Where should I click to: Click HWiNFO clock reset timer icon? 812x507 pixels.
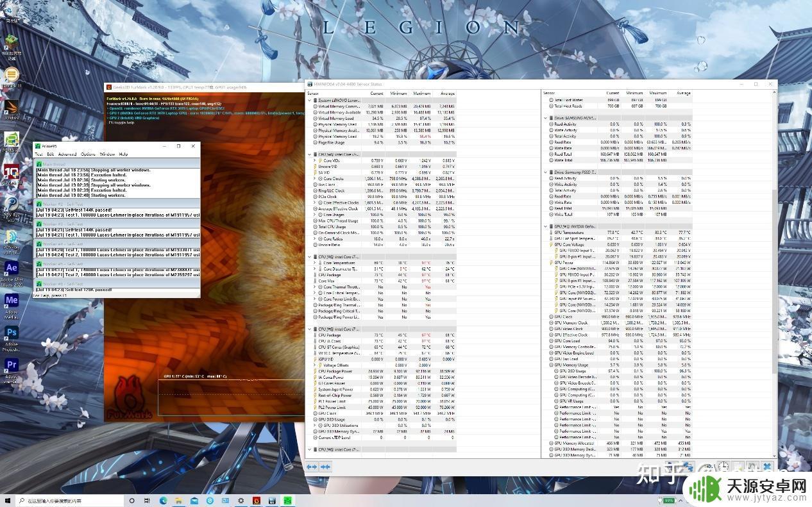click(724, 467)
